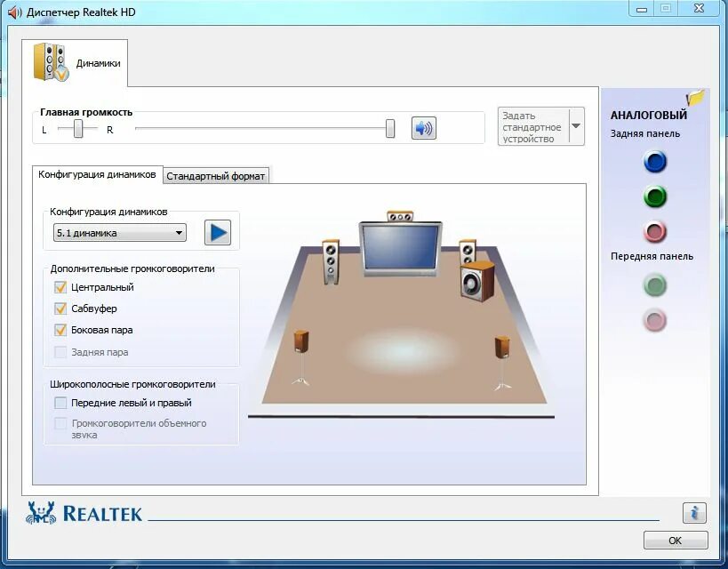Viewport: 728px width, 569px height.
Task: Toggle the Задняя пара checkbox
Action: (60, 352)
